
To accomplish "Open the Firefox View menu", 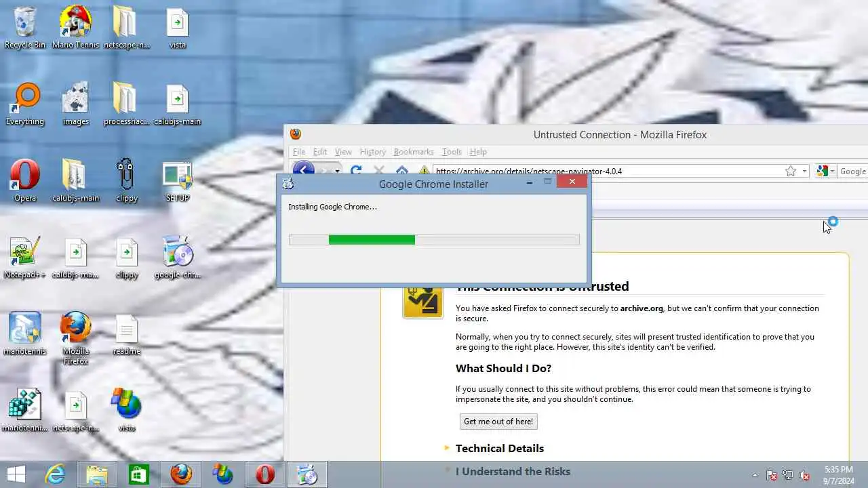I will [343, 152].
